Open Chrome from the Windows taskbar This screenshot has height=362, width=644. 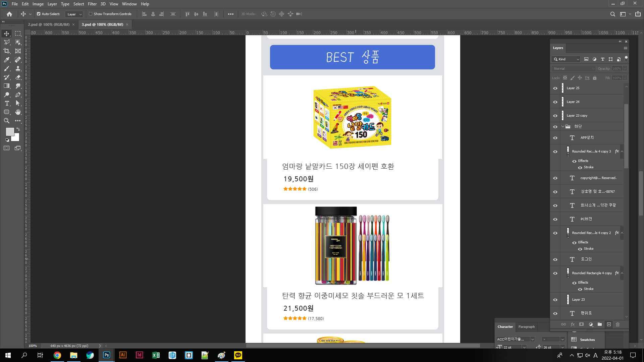coord(57,355)
